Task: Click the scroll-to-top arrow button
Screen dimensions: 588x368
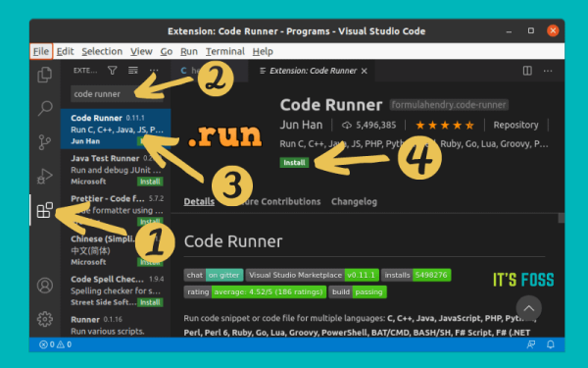Action: pyautogui.click(x=529, y=308)
